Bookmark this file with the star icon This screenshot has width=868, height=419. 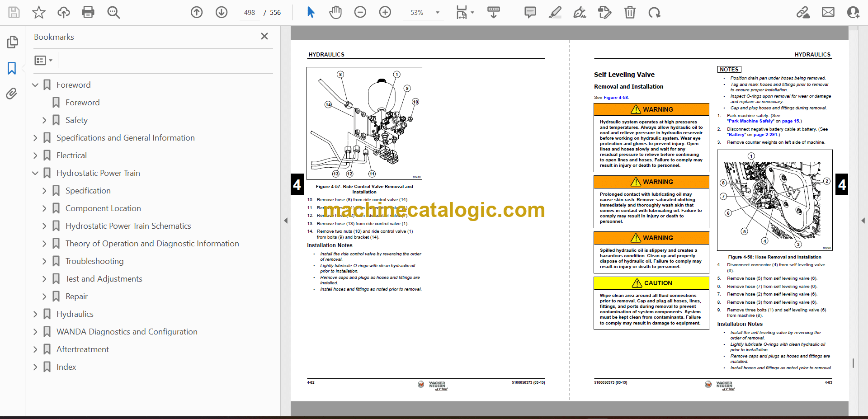tap(39, 12)
